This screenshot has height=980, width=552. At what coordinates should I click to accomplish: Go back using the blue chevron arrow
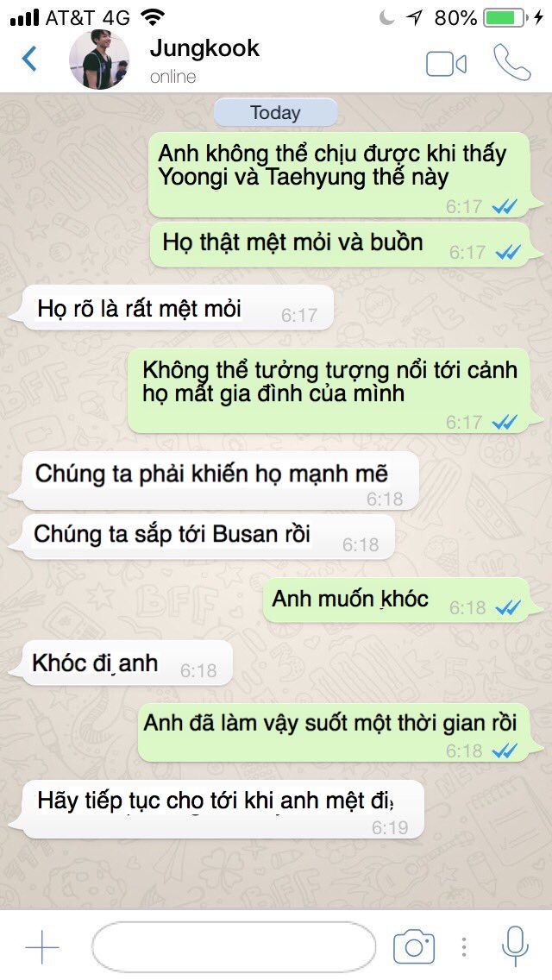click(x=29, y=60)
